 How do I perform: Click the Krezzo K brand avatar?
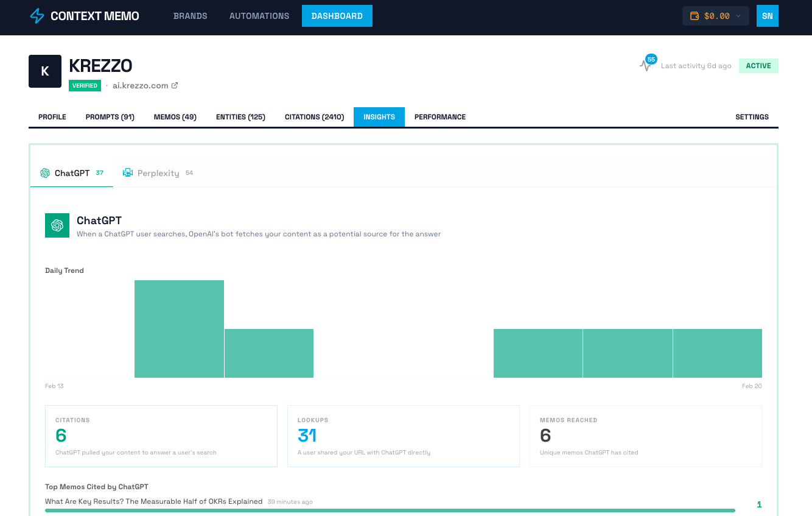tap(45, 71)
